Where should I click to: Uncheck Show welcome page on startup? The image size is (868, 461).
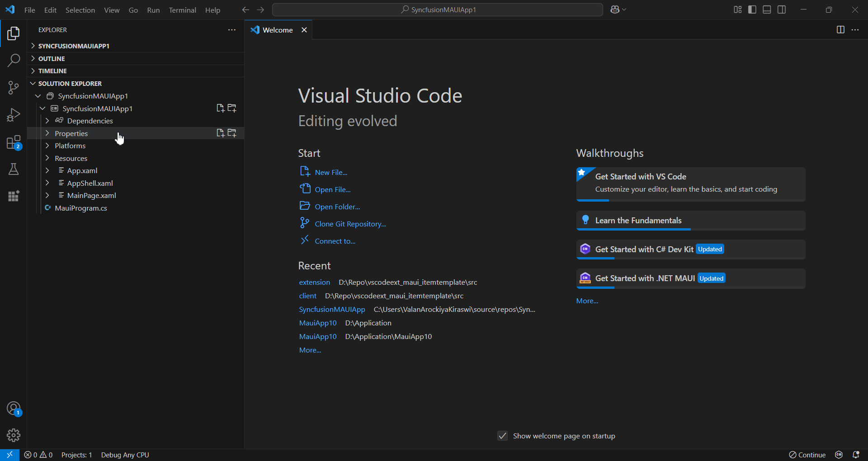click(x=502, y=436)
